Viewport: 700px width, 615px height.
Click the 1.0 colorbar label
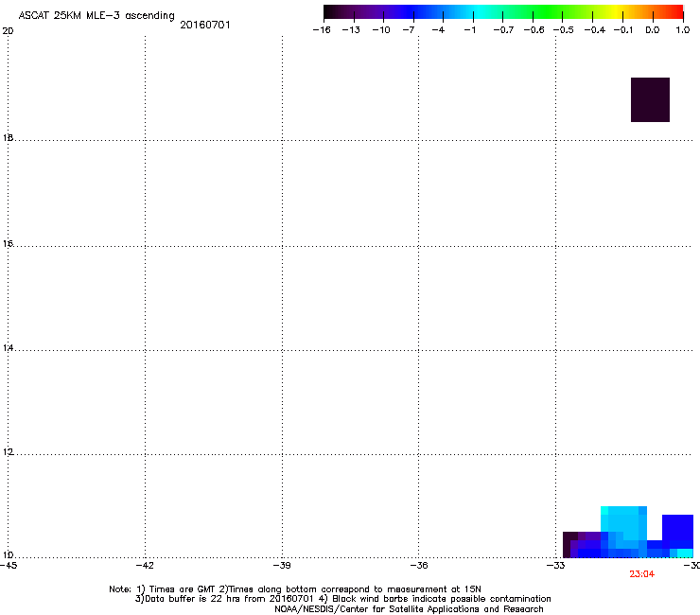click(x=683, y=30)
